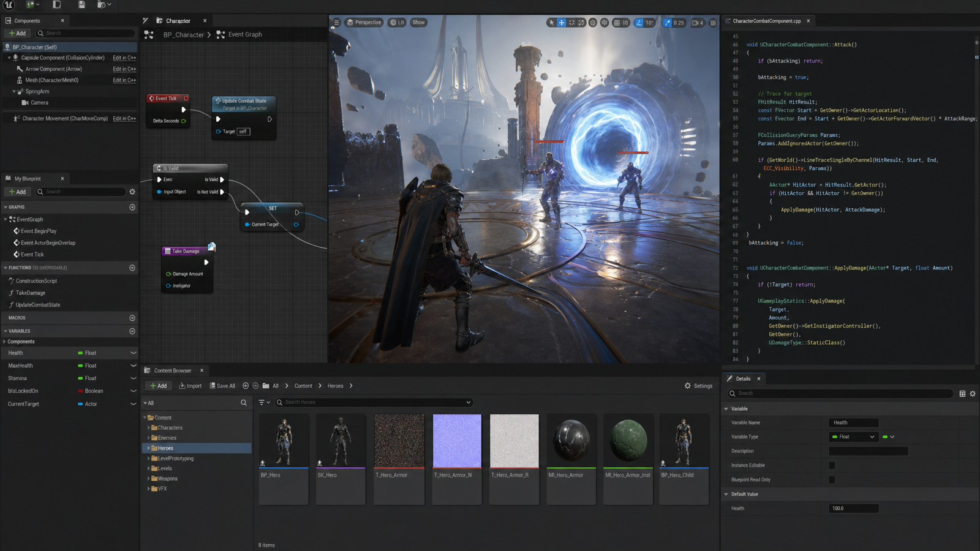This screenshot has width=980, height=551.
Task: Open the Show flags menu in viewport
Action: point(418,23)
